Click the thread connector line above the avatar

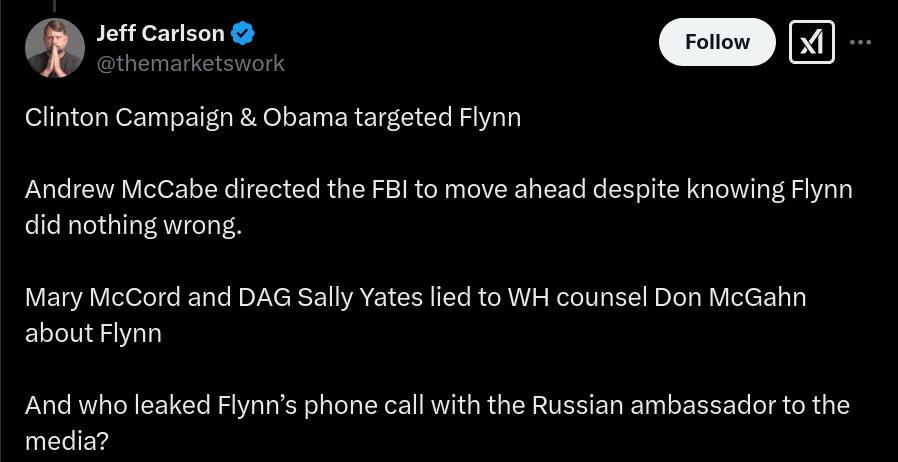[x=54, y=6]
